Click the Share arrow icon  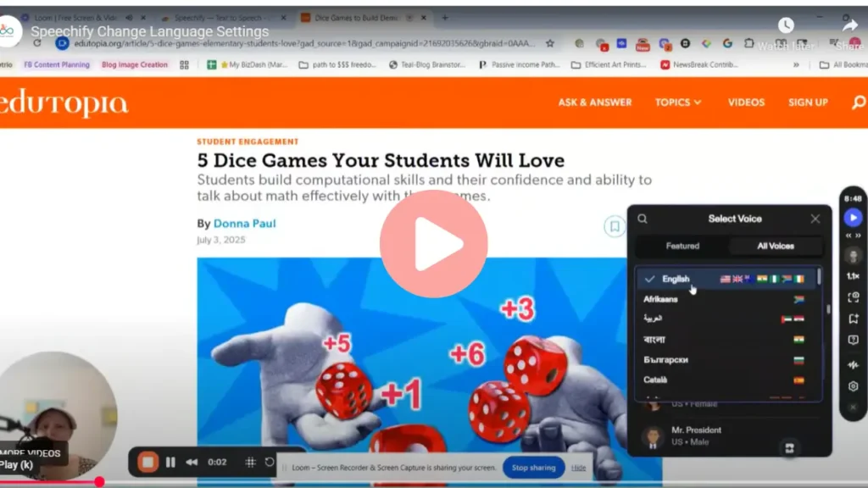point(849,25)
